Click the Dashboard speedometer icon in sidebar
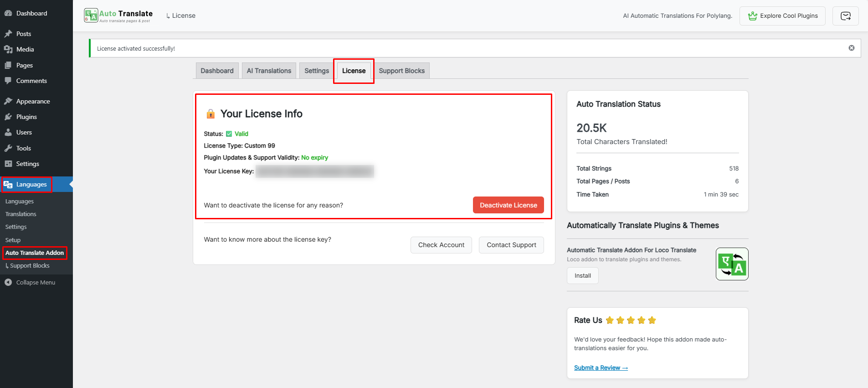The height and width of the screenshot is (388, 868). 8,13
